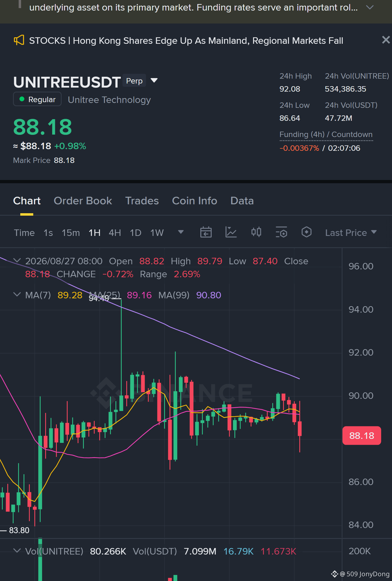This screenshot has height=581, width=392.
Task: Open the Funding (4h) / Countdown info link
Action: [x=326, y=135]
